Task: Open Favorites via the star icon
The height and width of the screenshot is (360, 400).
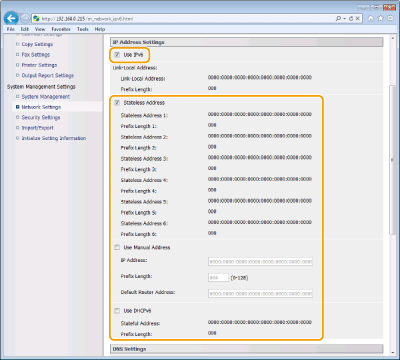Action: tap(380, 19)
